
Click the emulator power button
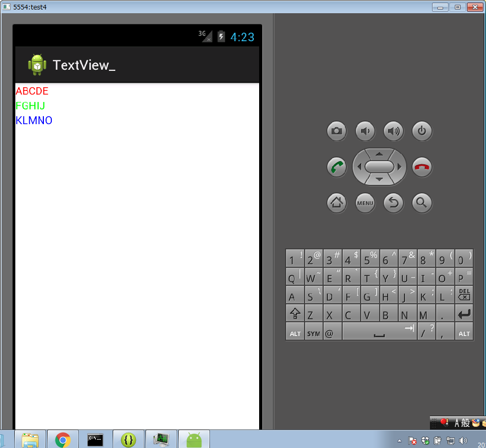pyautogui.click(x=422, y=131)
